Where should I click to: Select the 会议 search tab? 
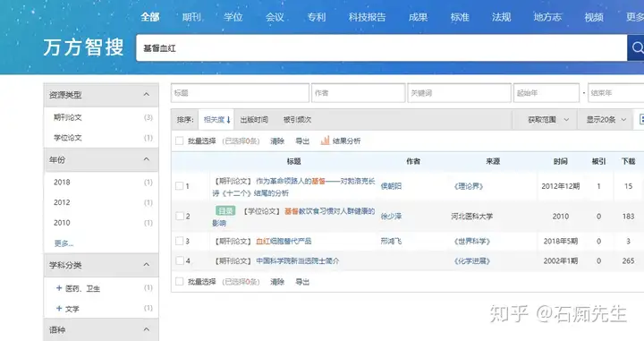[275, 17]
